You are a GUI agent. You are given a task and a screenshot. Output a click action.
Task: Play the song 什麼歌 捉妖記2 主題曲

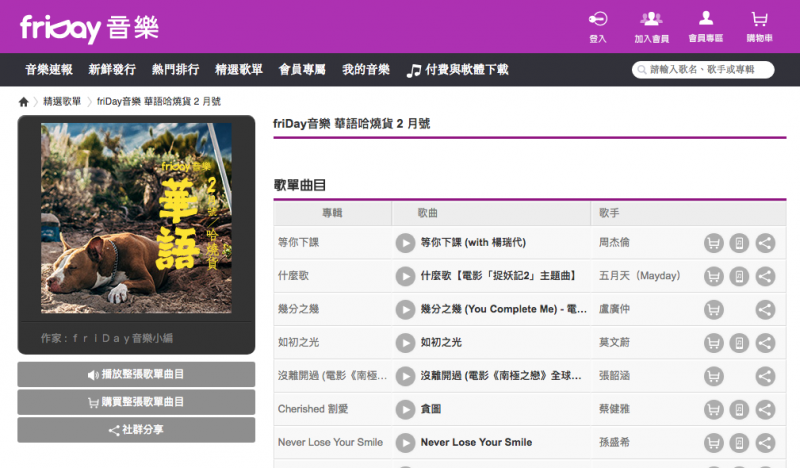click(405, 276)
